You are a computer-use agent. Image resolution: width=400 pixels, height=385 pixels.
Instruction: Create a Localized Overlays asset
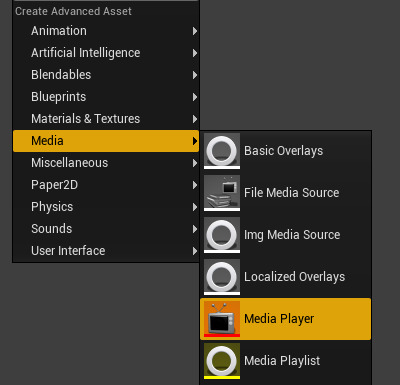[x=286, y=277]
